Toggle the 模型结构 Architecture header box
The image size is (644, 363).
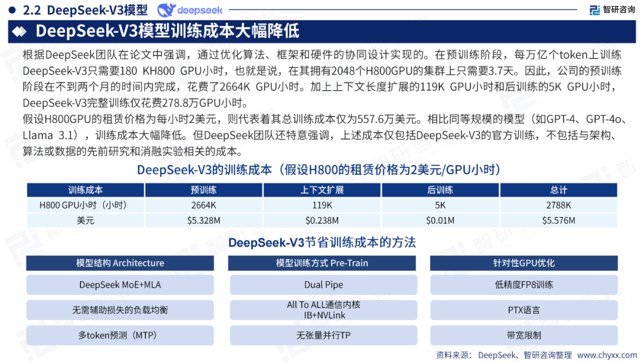[x=119, y=263]
